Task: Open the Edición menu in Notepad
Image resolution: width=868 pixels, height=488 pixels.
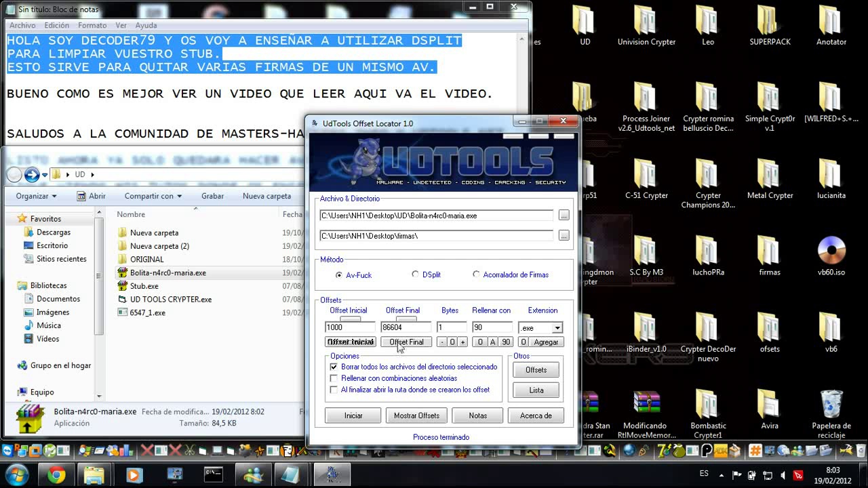Action: click(x=57, y=25)
